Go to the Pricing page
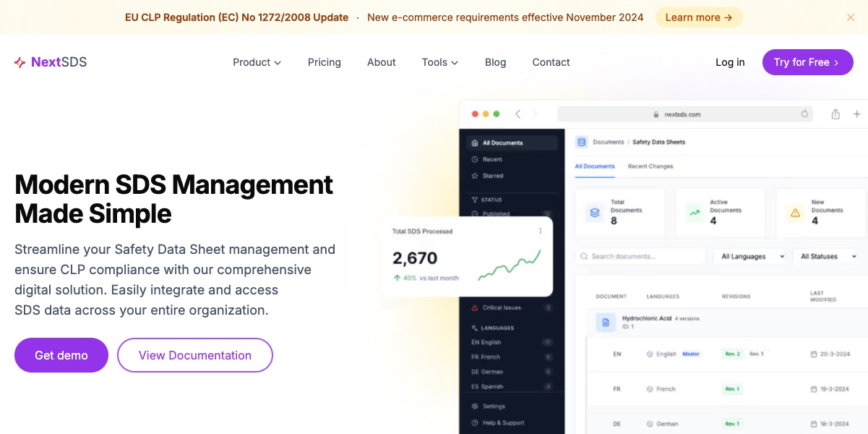Viewport: 868px width, 434px height. 324,62
